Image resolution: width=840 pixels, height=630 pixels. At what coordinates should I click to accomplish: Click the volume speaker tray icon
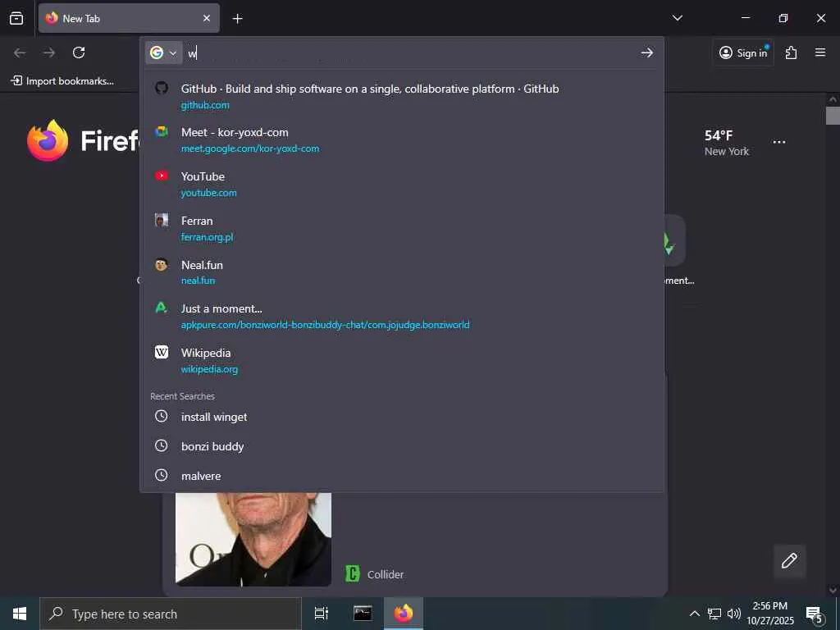(734, 614)
